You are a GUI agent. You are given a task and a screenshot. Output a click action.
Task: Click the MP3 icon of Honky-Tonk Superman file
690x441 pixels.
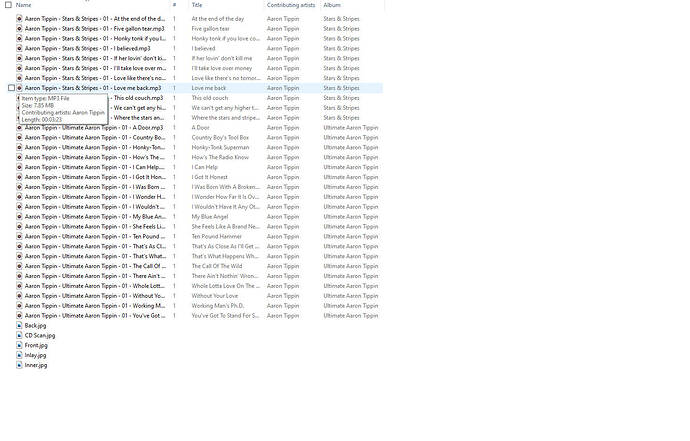click(19, 147)
